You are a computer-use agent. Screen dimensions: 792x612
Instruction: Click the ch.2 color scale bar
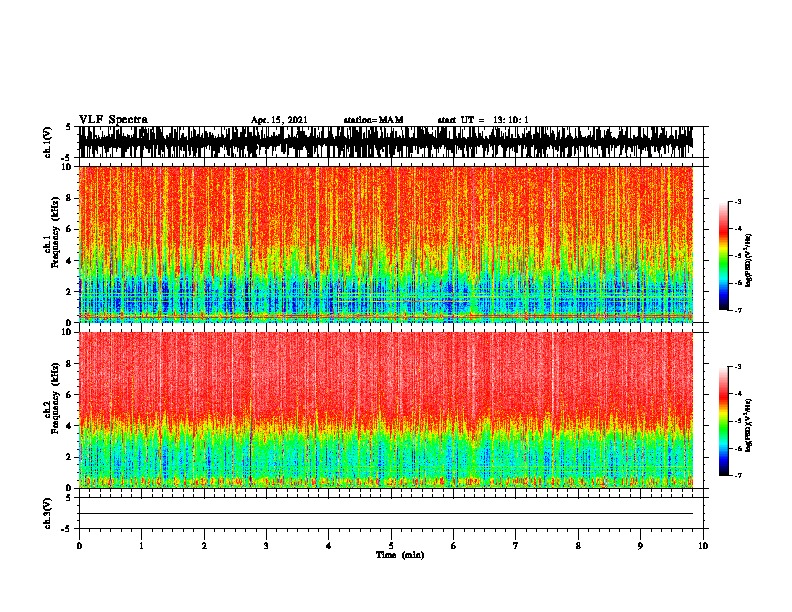tap(724, 421)
